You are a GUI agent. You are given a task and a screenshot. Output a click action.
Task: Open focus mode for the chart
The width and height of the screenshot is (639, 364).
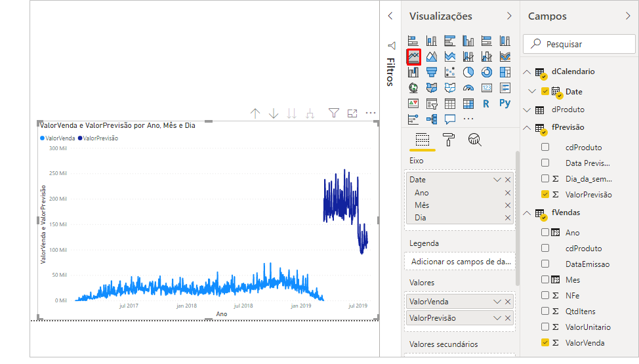click(x=352, y=113)
